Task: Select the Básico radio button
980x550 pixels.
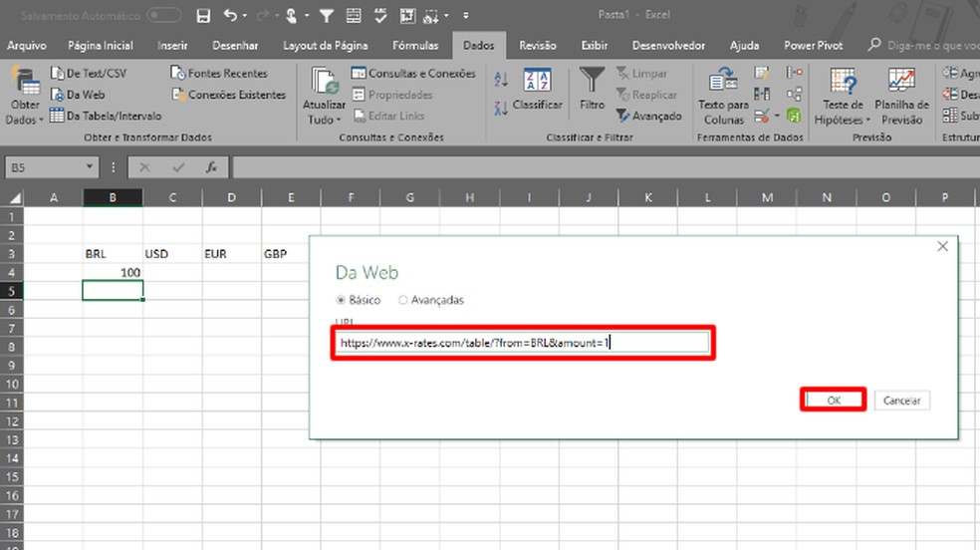Action: coord(341,300)
